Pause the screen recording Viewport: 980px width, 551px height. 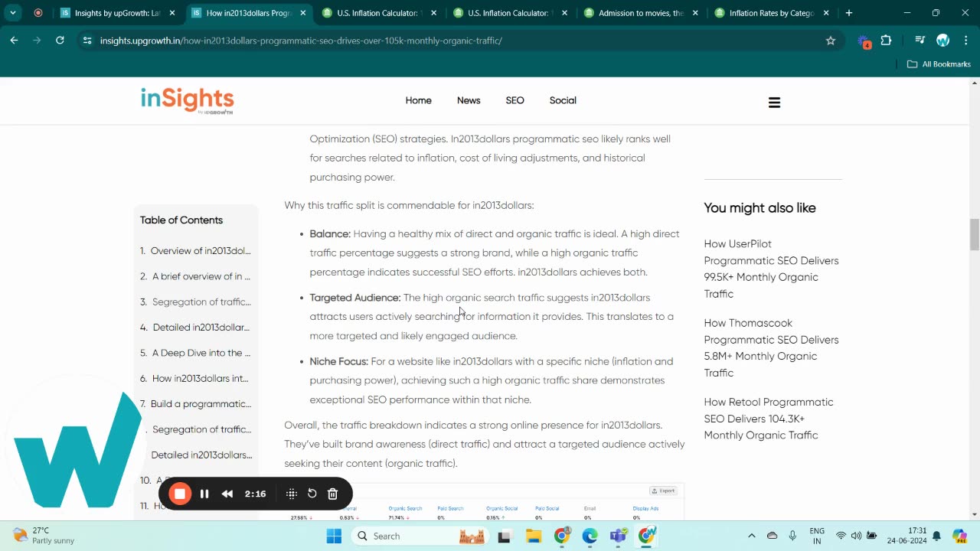204,494
